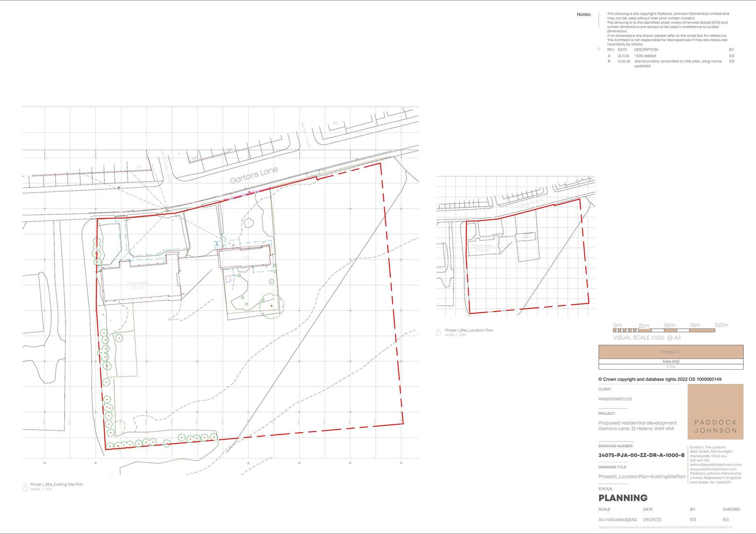Click the Westshield Ltd client name
This screenshot has height=534, width=756.
point(615,399)
